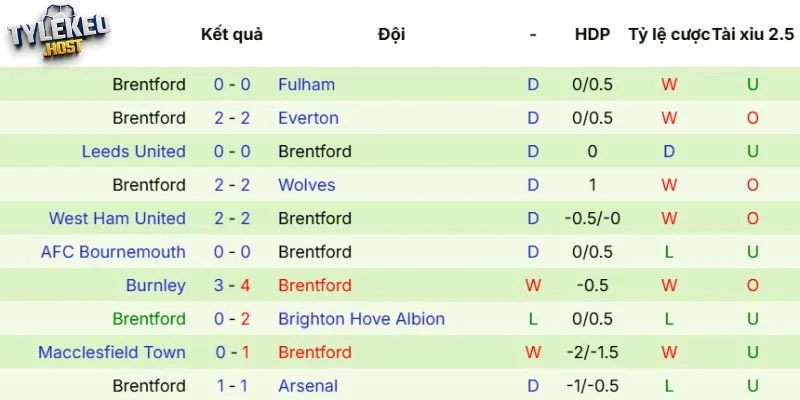
Task: Select Leeds United team name
Action: [134, 152]
